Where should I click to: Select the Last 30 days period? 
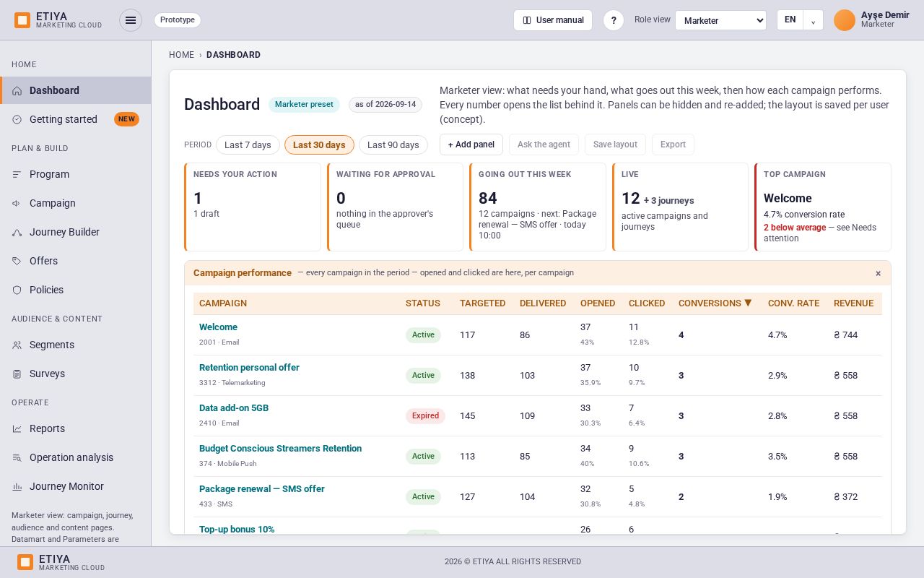click(319, 144)
